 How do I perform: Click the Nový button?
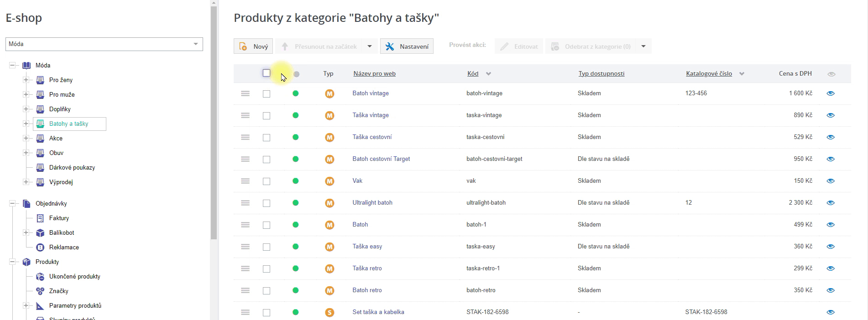pyautogui.click(x=253, y=46)
